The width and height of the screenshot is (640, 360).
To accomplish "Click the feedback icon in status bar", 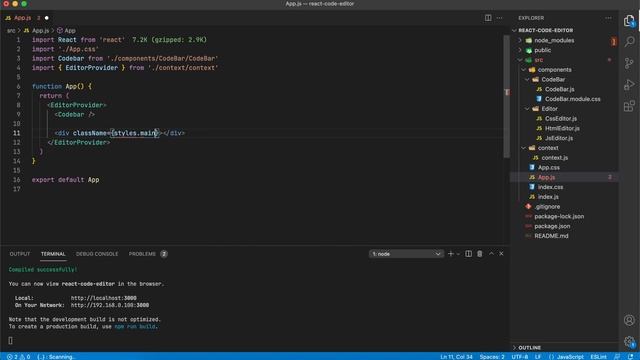I will (x=617, y=357).
